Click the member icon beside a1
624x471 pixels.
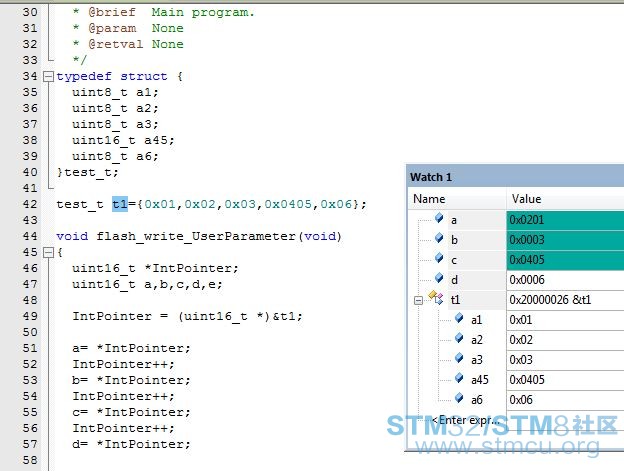click(459, 318)
